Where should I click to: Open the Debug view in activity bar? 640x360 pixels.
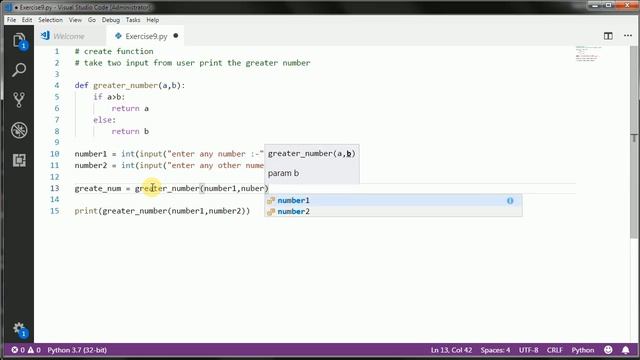19,130
